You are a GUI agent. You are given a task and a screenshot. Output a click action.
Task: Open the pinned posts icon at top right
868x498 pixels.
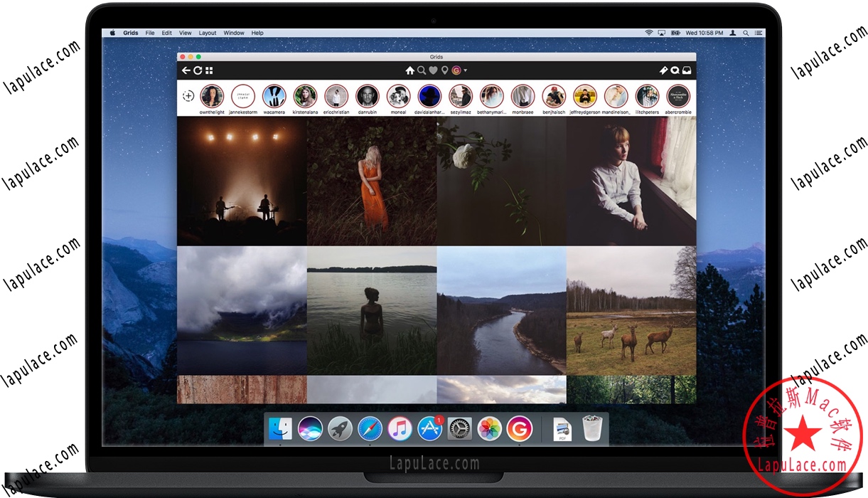[x=663, y=70]
